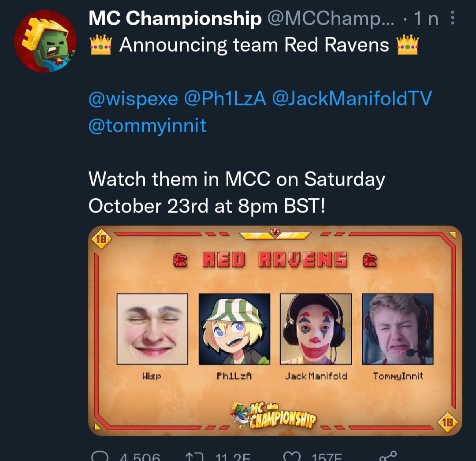Tap Wisp's portrait in the team image

[152, 329]
